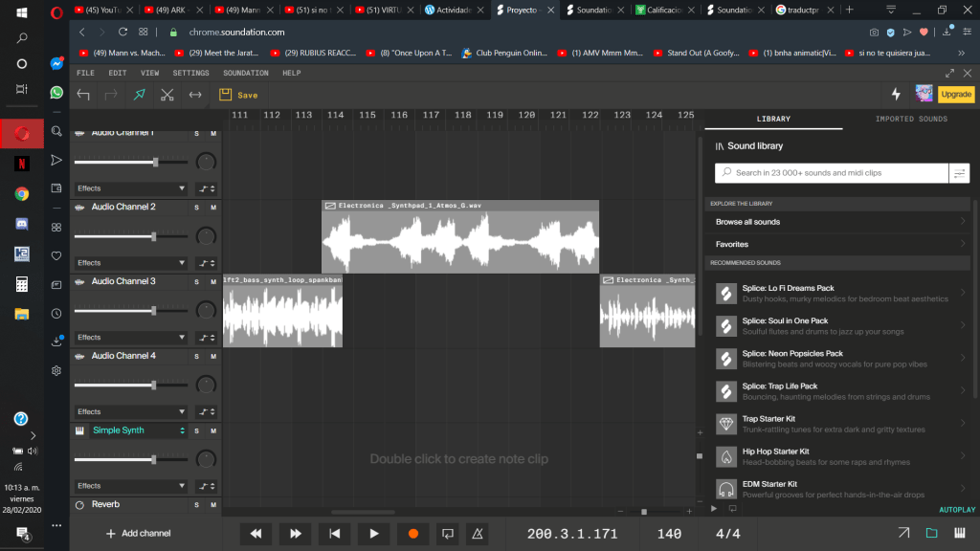
Task: Open the virtual piano keyboard icon
Action: coord(960,533)
